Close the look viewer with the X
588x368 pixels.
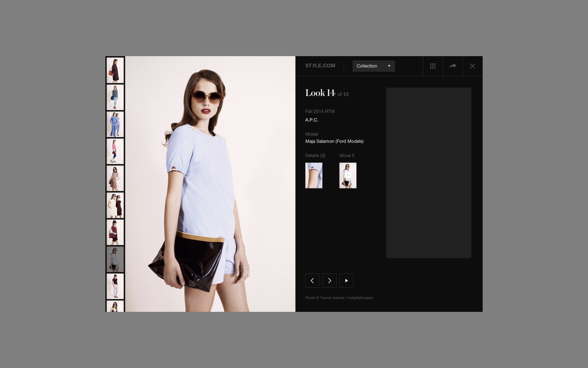point(472,66)
